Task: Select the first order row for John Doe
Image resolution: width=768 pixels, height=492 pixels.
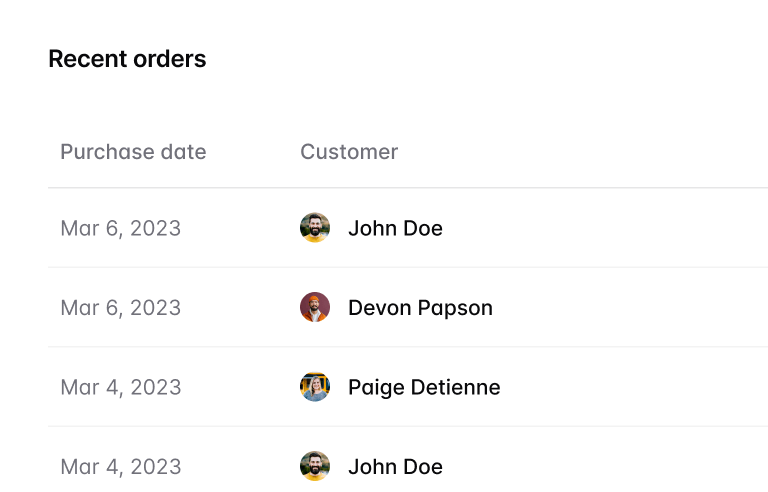Action: [600, 228]
